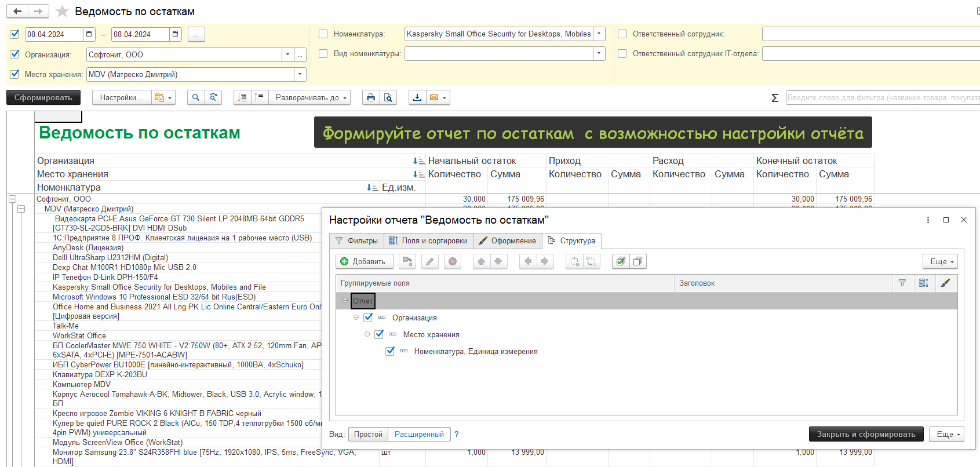
Task: Open the Поля и сортировки tab
Action: tap(428, 241)
